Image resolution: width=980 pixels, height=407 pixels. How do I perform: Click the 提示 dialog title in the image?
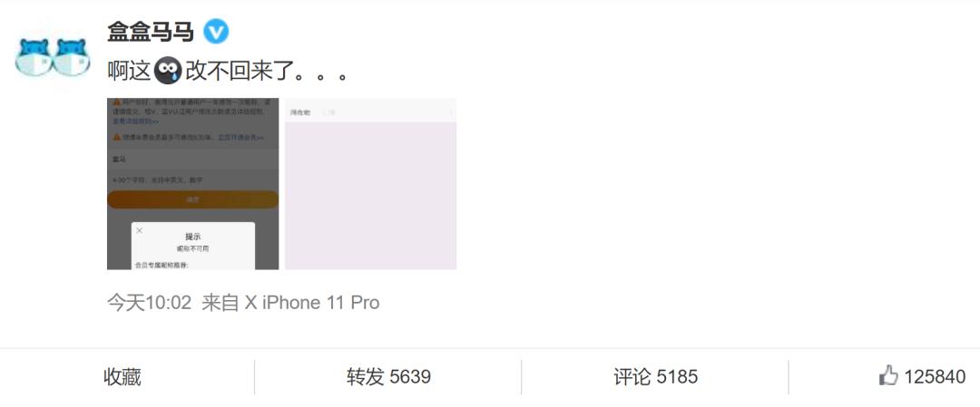tap(193, 237)
